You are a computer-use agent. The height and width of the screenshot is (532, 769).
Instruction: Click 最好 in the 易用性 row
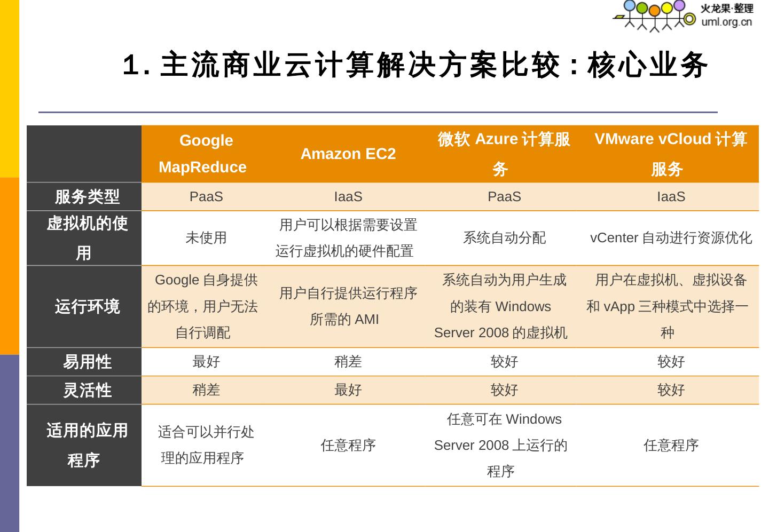click(x=206, y=362)
